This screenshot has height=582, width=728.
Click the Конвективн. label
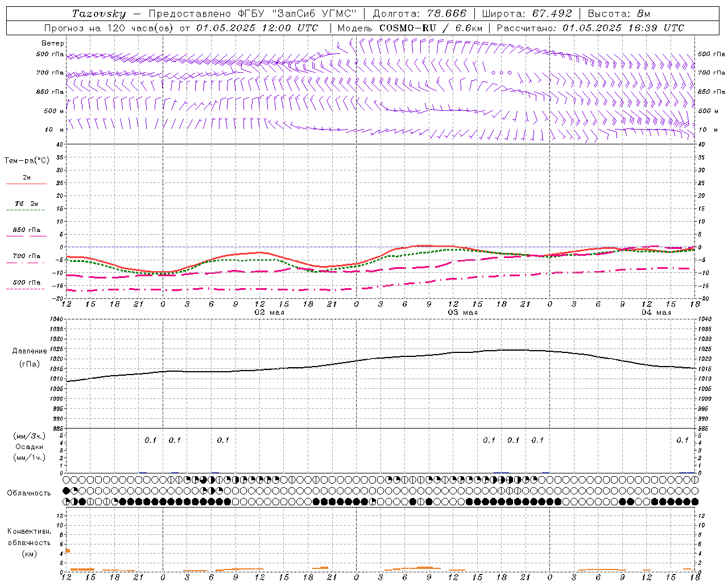pos(30,531)
